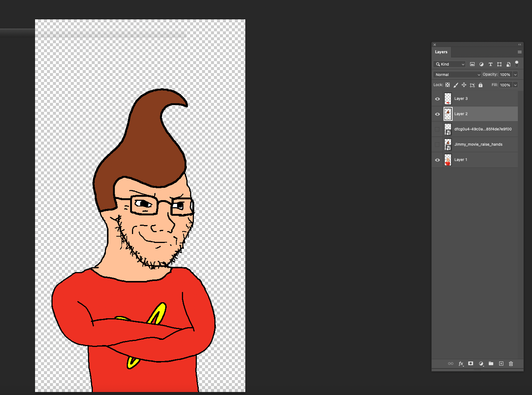The width and height of the screenshot is (532, 395).
Task: Click the create new layer icon
Action: coord(501,364)
